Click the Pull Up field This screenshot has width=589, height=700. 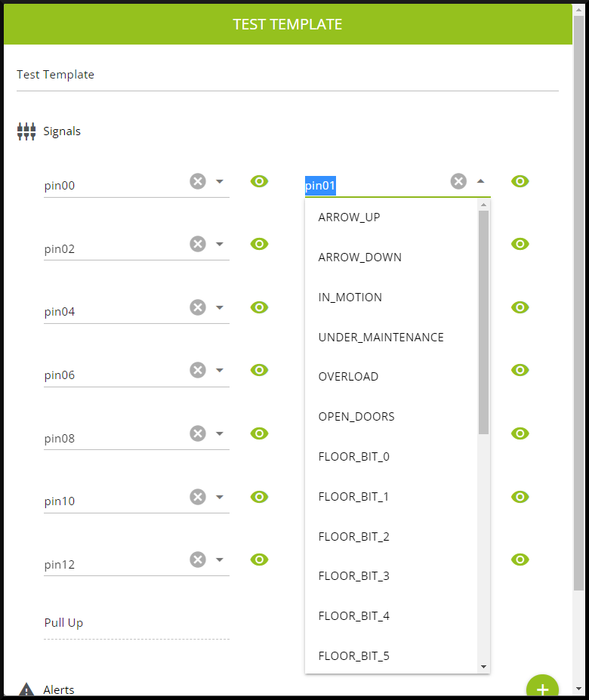point(136,623)
